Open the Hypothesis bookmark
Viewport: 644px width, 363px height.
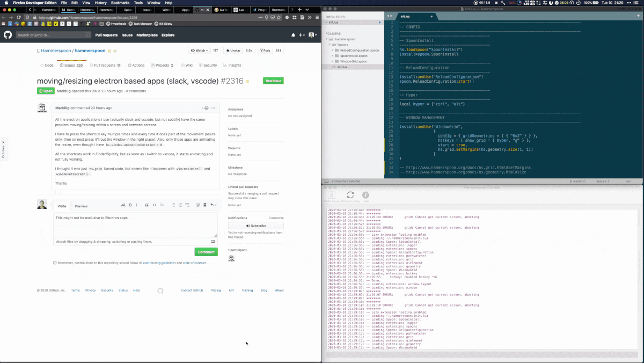tap(116, 24)
